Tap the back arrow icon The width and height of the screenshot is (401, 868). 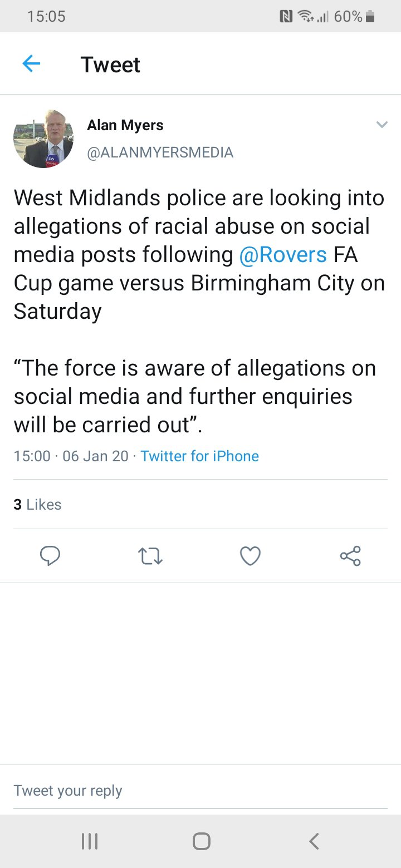[x=31, y=65]
